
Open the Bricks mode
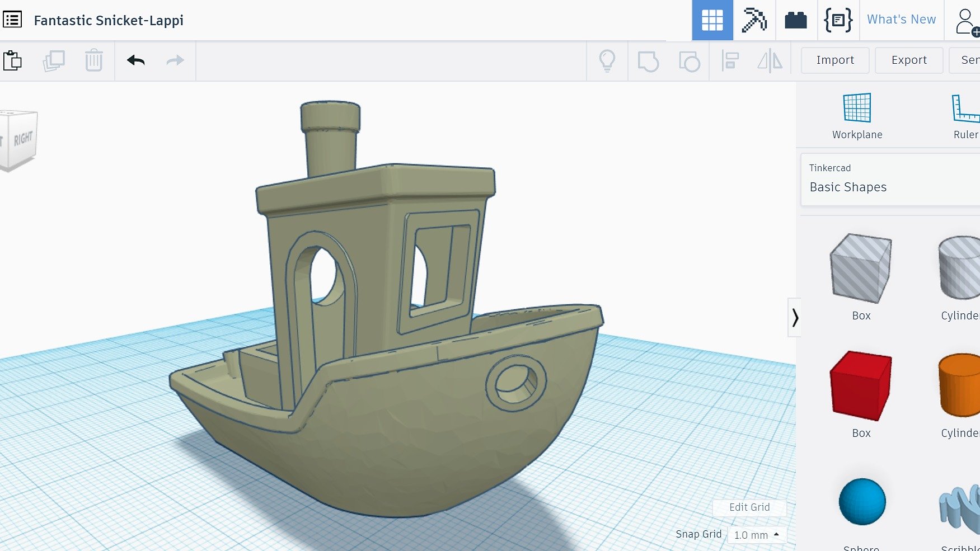click(795, 21)
